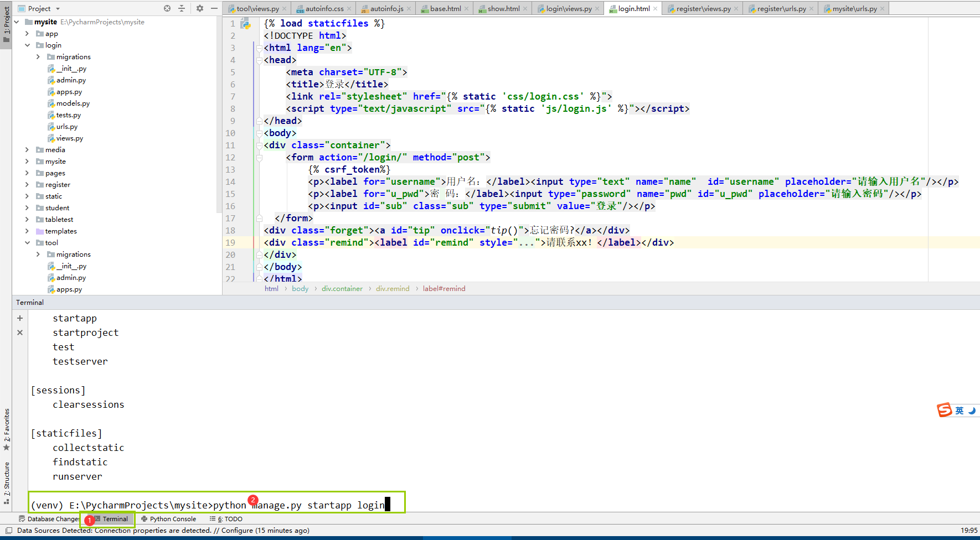Collapse the login folder
The width and height of the screenshot is (980, 540).
pyautogui.click(x=27, y=45)
